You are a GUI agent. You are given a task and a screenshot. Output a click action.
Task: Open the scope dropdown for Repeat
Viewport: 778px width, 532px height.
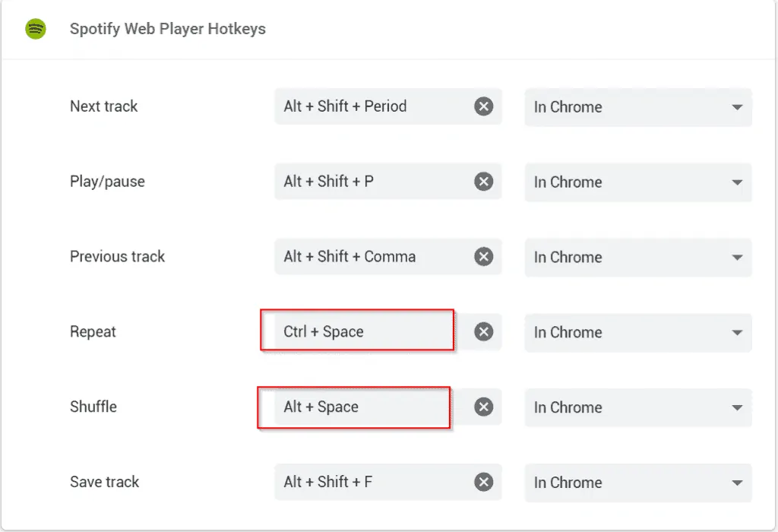click(x=638, y=333)
